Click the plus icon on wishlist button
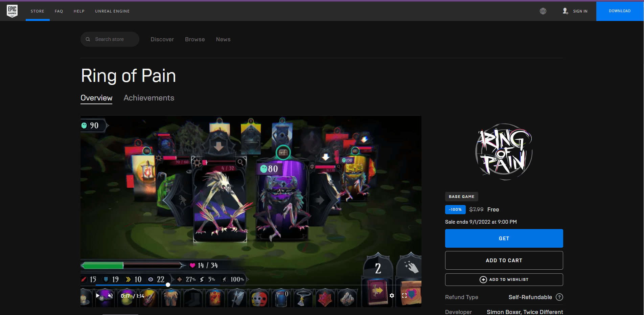The width and height of the screenshot is (644, 315). 483,279
